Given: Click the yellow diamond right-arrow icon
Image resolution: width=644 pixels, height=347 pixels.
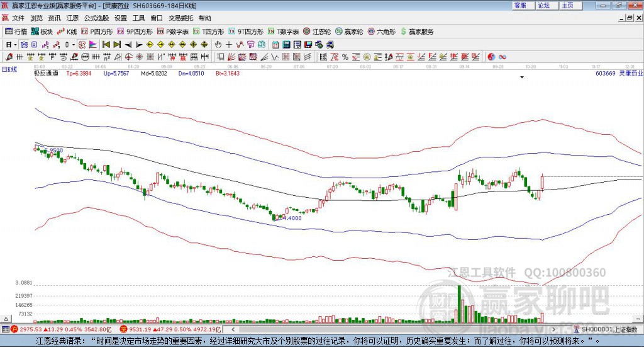Looking at the screenshot, I should click(x=160, y=45).
